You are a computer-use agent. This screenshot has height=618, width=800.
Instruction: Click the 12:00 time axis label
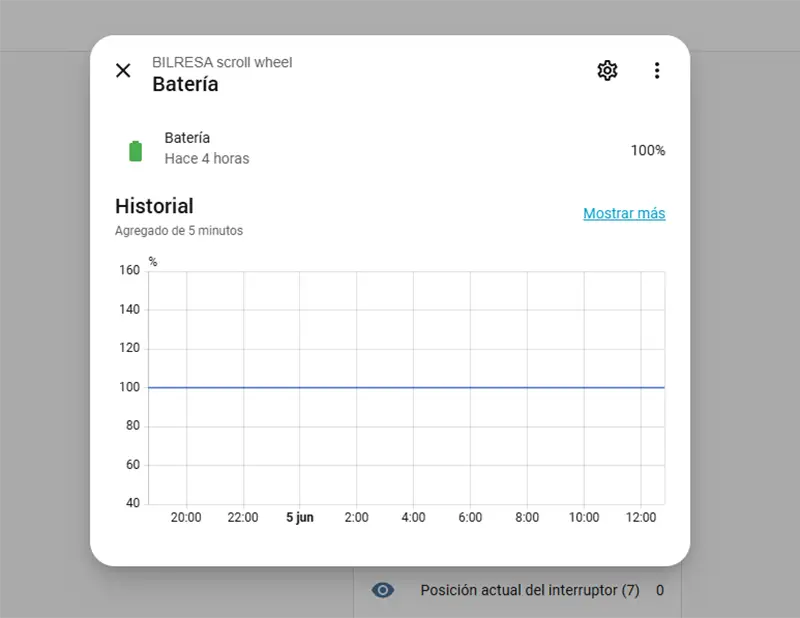click(641, 517)
